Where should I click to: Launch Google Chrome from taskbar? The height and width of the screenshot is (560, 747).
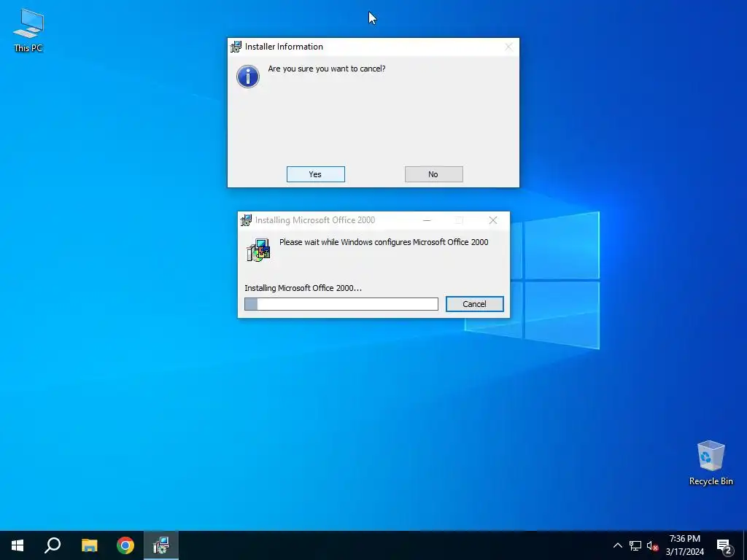pyautogui.click(x=125, y=545)
